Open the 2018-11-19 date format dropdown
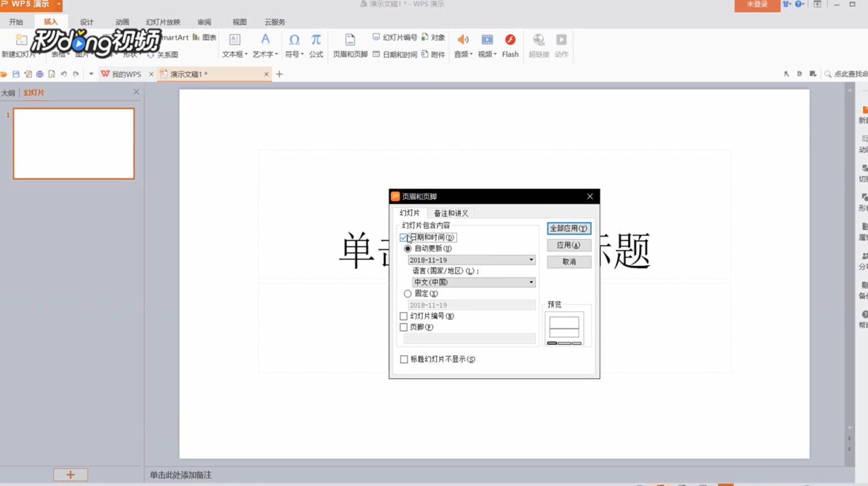This screenshot has height=486, width=868. point(531,260)
